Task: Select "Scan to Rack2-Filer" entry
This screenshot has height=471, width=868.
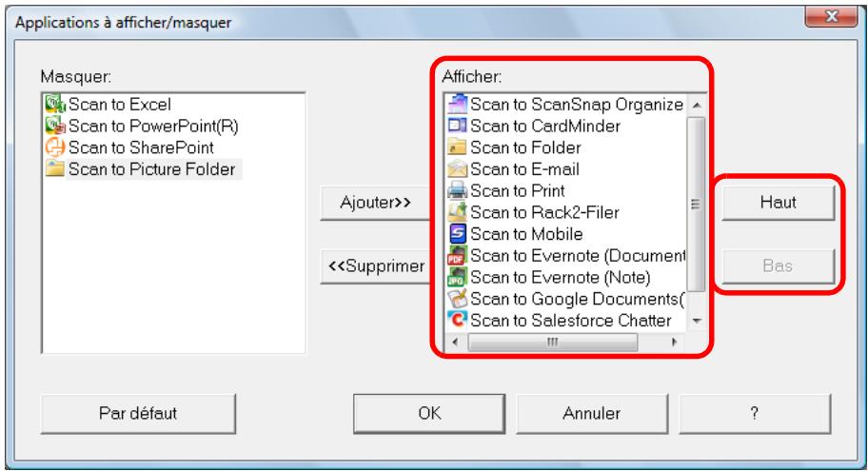Action: point(544,212)
